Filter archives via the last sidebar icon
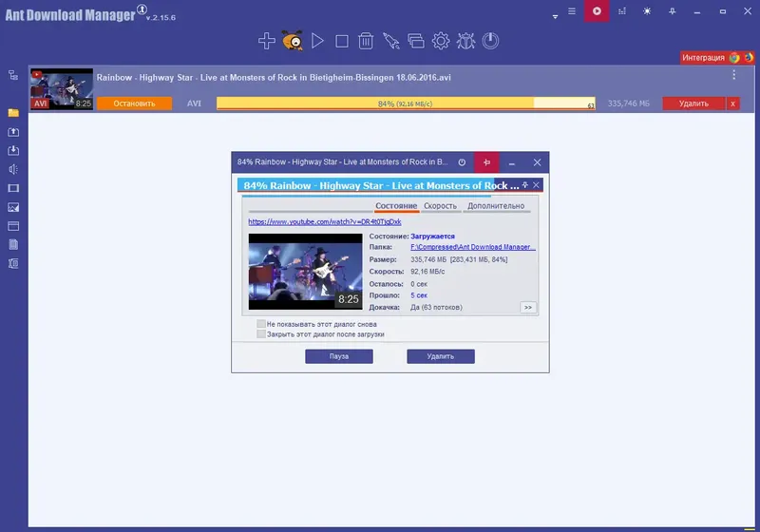760x532 pixels. click(x=13, y=263)
